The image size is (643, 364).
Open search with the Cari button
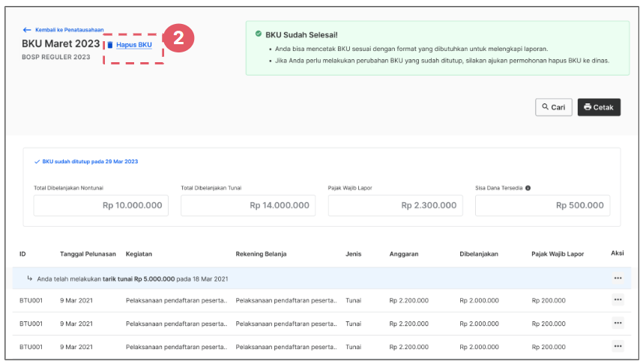click(554, 107)
